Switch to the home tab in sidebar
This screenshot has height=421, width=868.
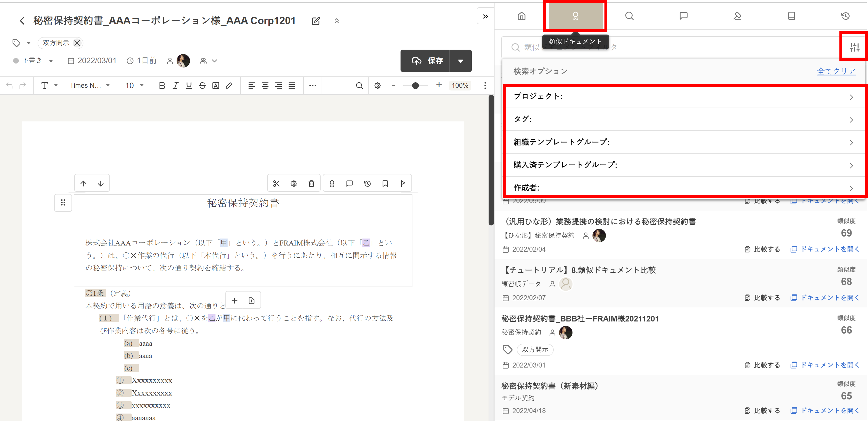click(x=521, y=16)
